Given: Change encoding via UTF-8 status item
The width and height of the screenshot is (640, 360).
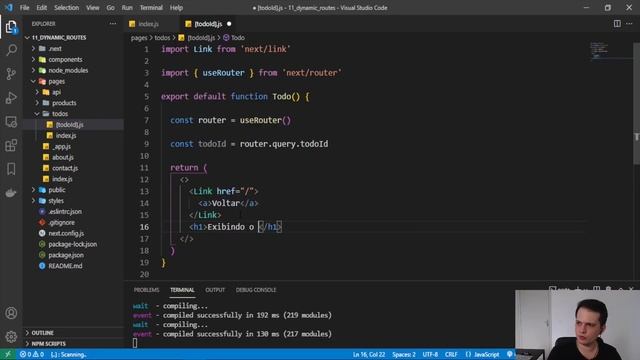Looking at the screenshot, I should [430, 354].
